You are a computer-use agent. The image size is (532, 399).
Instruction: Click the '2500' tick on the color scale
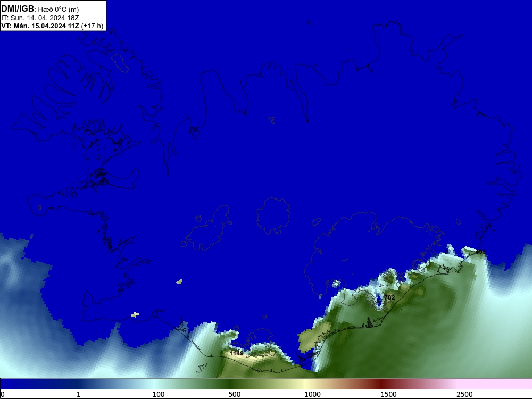(464, 394)
